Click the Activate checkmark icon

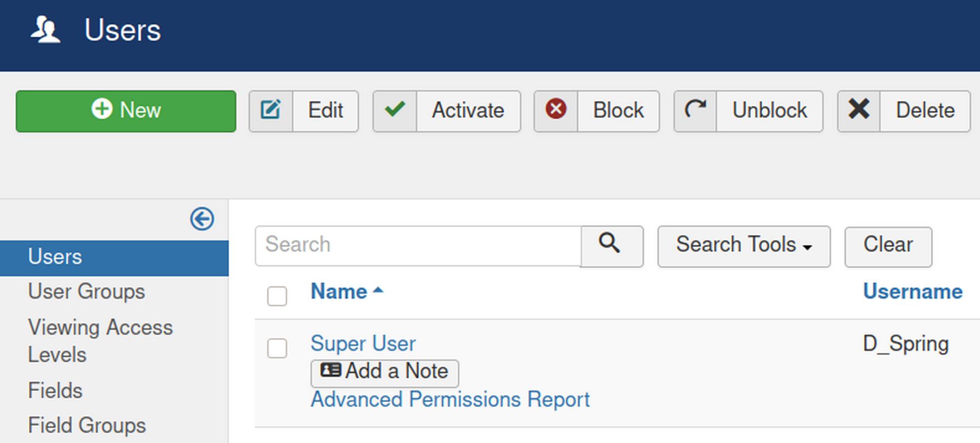[x=395, y=111]
